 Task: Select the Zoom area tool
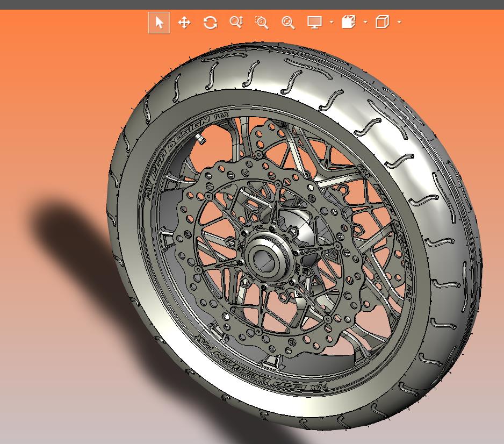[x=262, y=23]
